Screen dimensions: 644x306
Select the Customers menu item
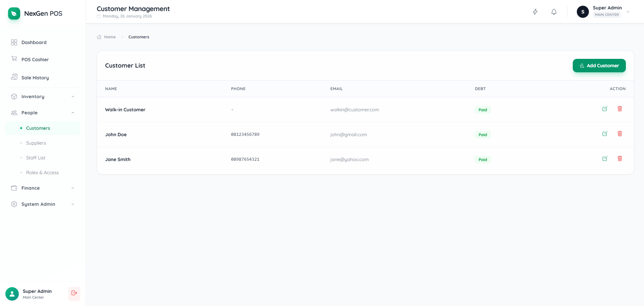[38, 128]
